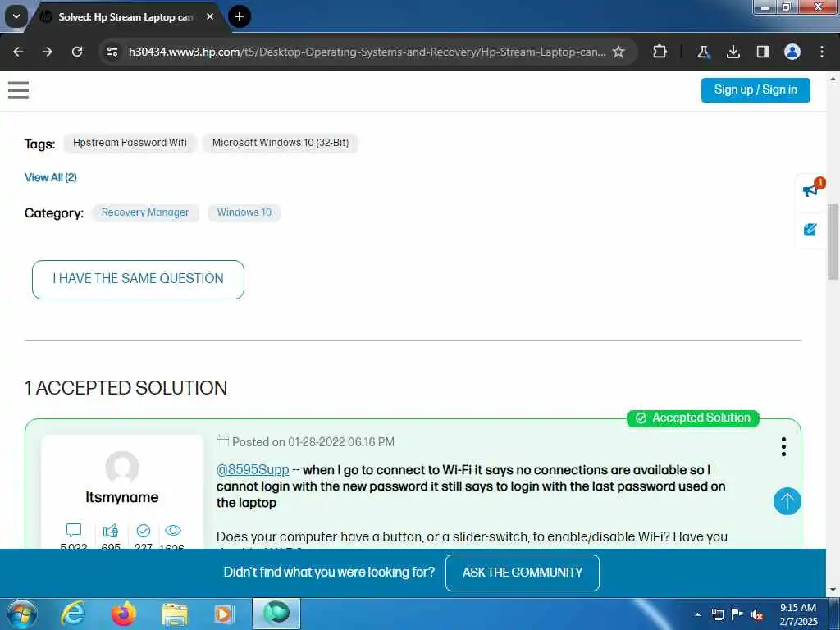840x630 pixels.
Task: Select the Hpstream Password Wifi tag
Action: (130, 143)
